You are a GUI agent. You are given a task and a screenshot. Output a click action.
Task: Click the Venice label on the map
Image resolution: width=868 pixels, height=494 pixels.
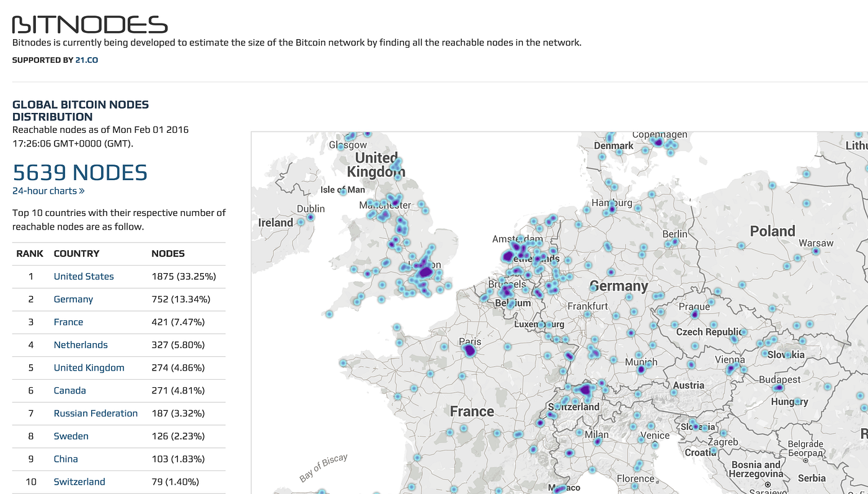pos(655,436)
